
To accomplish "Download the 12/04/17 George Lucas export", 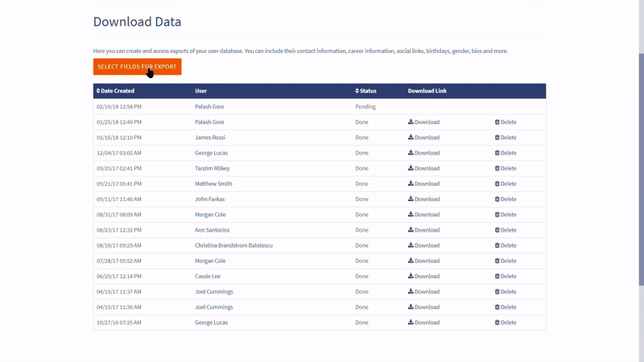I will click(423, 153).
